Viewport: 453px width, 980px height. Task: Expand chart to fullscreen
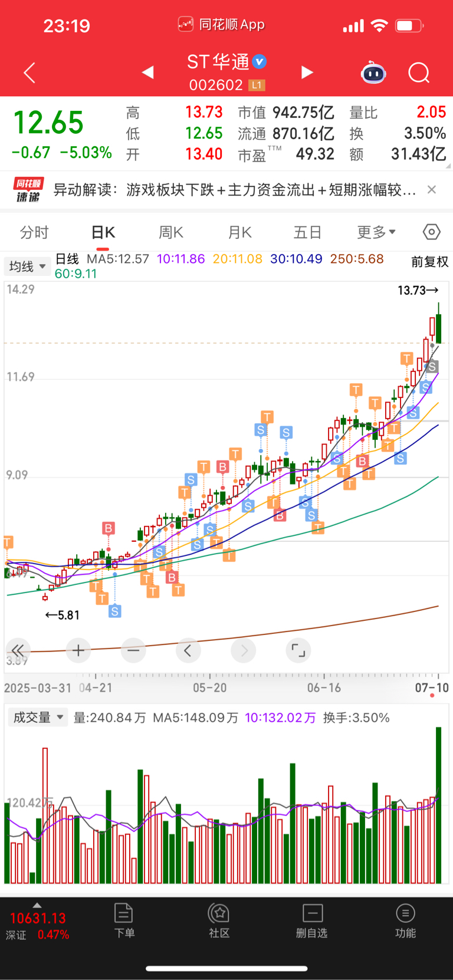pyautogui.click(x=298, y=650)
